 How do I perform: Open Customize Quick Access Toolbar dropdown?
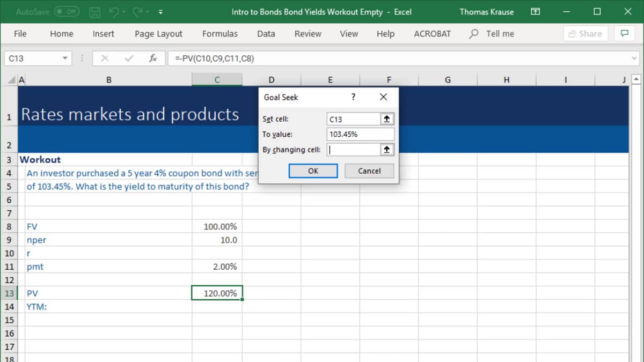coord(160,12)
